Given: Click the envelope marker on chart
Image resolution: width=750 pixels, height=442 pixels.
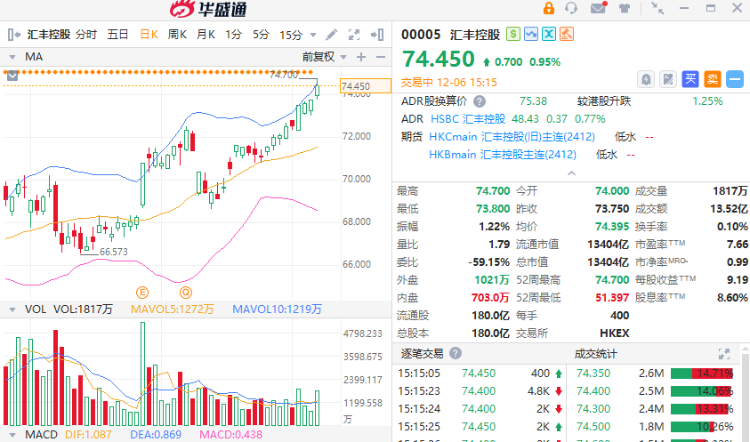Looking at the screenshot, I should coord(12,76).
